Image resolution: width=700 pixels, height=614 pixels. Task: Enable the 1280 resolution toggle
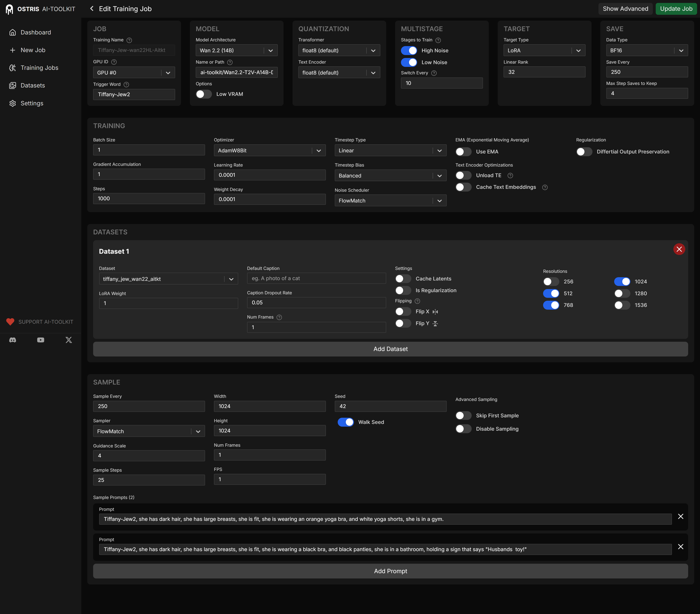[622, 293]
